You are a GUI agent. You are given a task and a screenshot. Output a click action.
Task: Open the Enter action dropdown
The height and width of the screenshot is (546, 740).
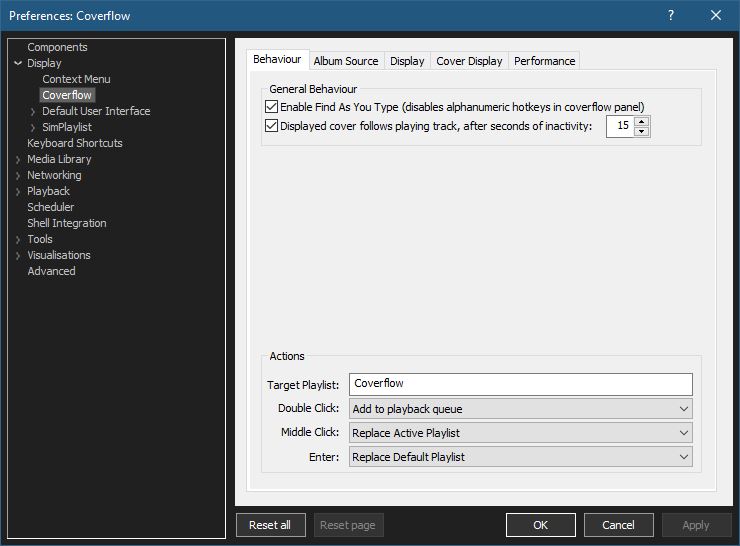click(x=520, y=457)
